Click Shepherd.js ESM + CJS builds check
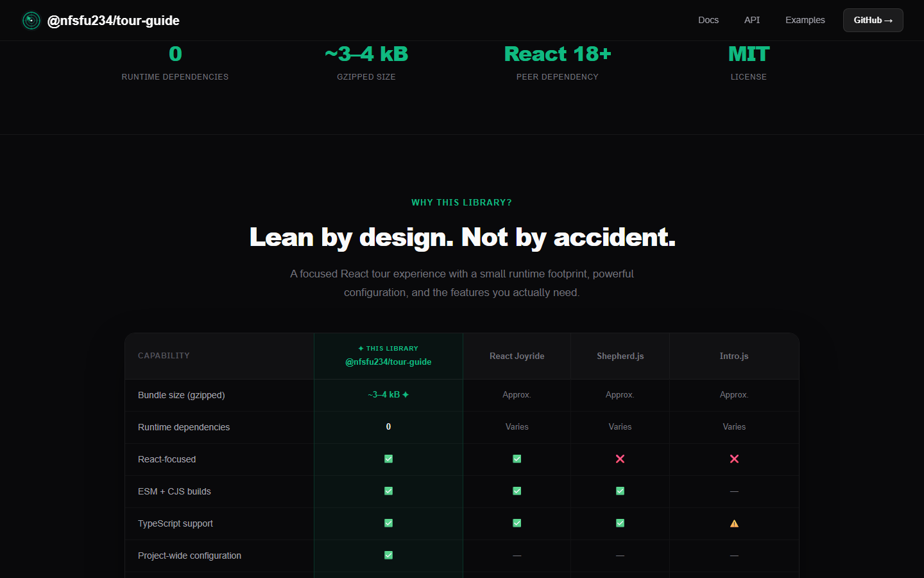 point(620,491)
